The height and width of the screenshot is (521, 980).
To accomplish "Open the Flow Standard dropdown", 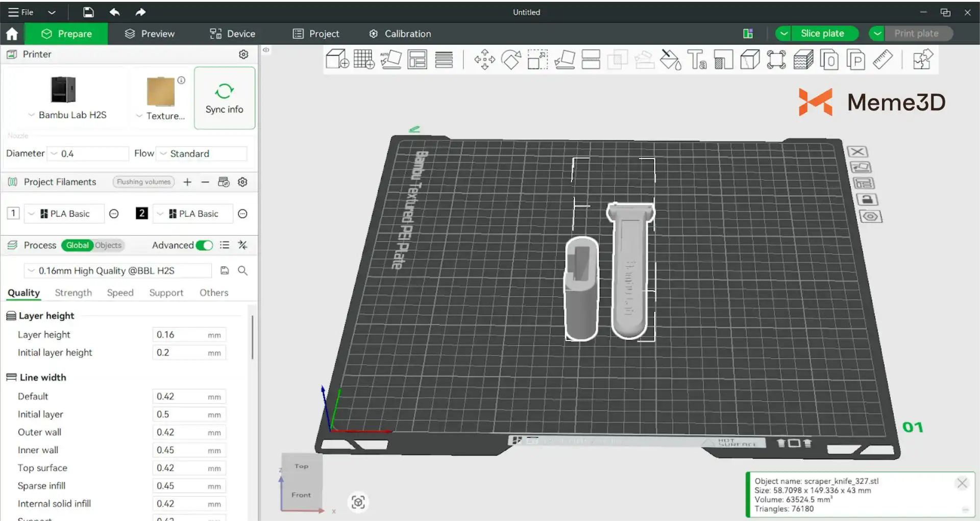I will coord(202,154).
